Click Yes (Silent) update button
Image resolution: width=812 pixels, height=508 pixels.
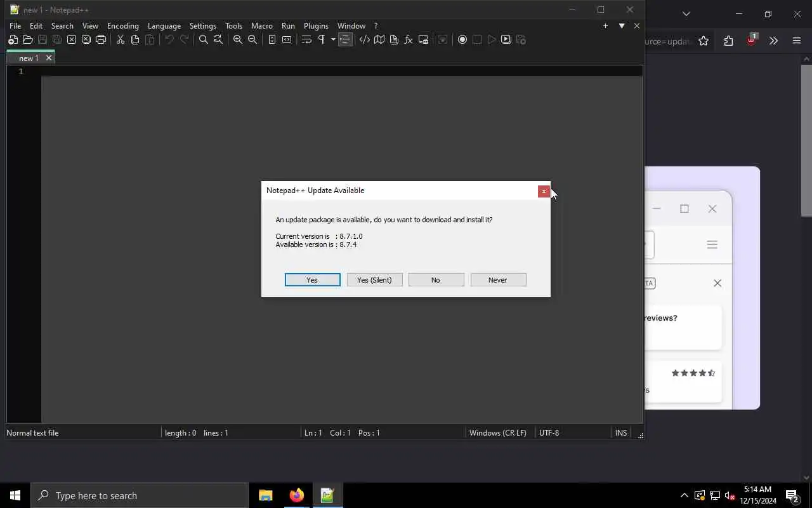click(x=374, y=280)
